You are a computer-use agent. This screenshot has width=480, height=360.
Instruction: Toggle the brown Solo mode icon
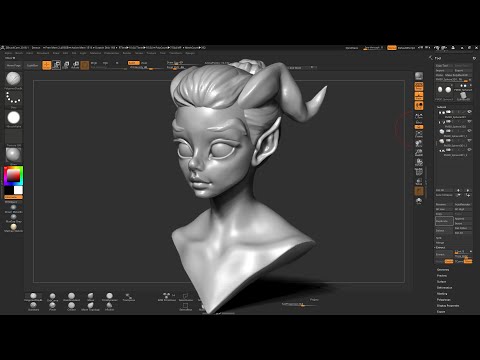pos(419,191)
